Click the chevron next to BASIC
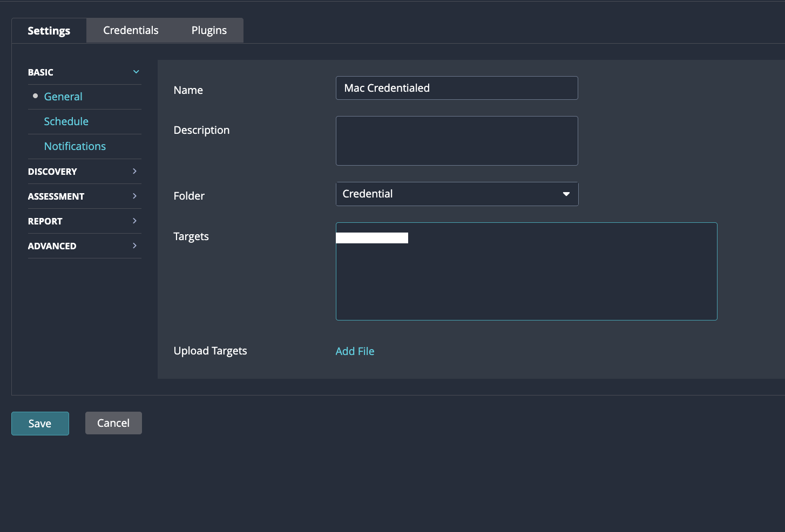This screenshot has height=532, width=785. point(136,72)
